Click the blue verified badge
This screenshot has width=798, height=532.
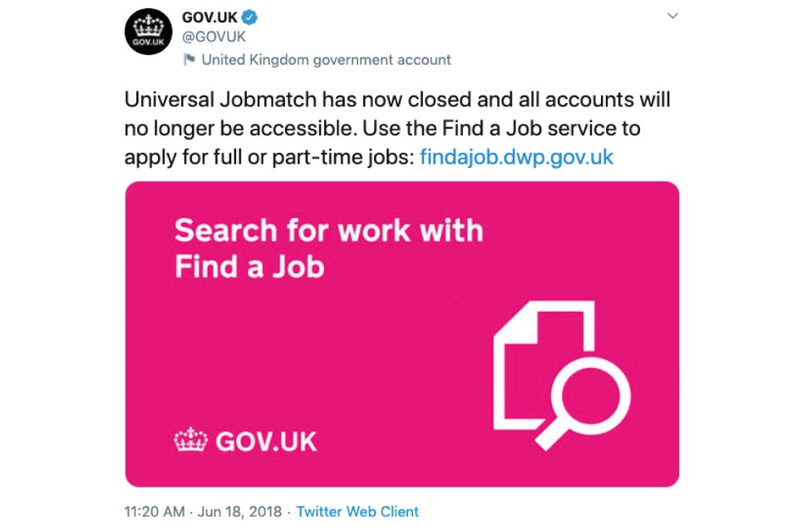coord(249,17)
